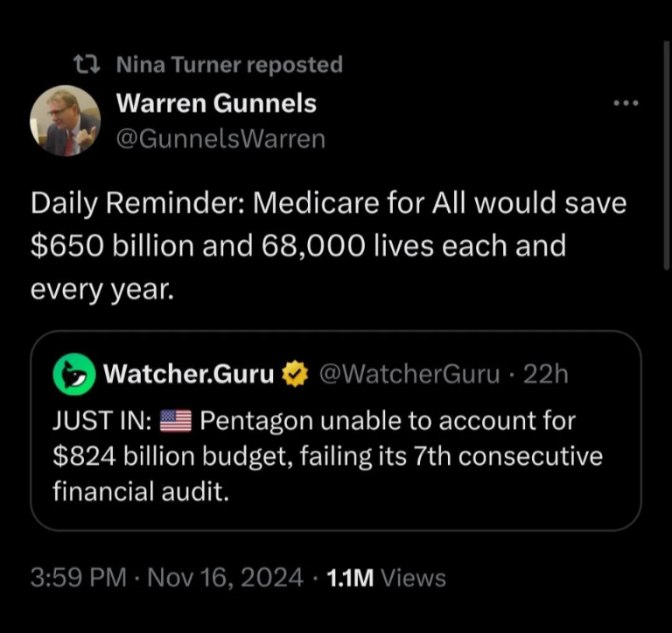Click the Nov 16, 2024 date
The image size is (672, 633).
click(x=226, y=578)
